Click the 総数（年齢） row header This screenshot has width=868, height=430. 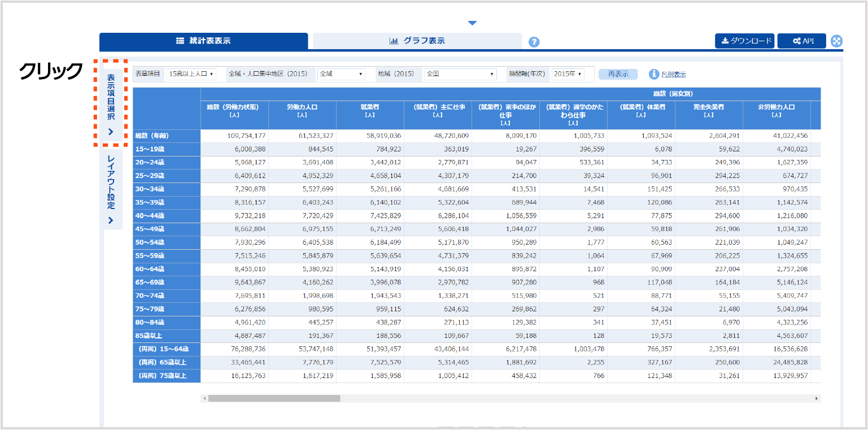167,136
